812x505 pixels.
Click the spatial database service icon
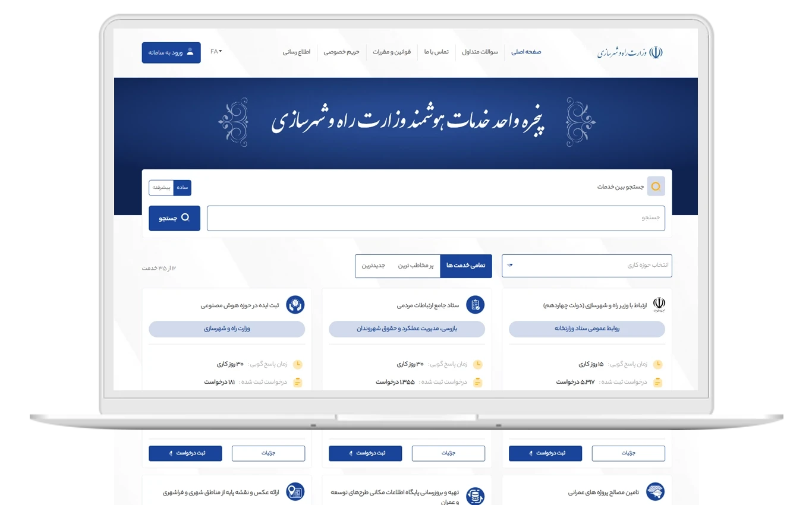coord(475,496)
